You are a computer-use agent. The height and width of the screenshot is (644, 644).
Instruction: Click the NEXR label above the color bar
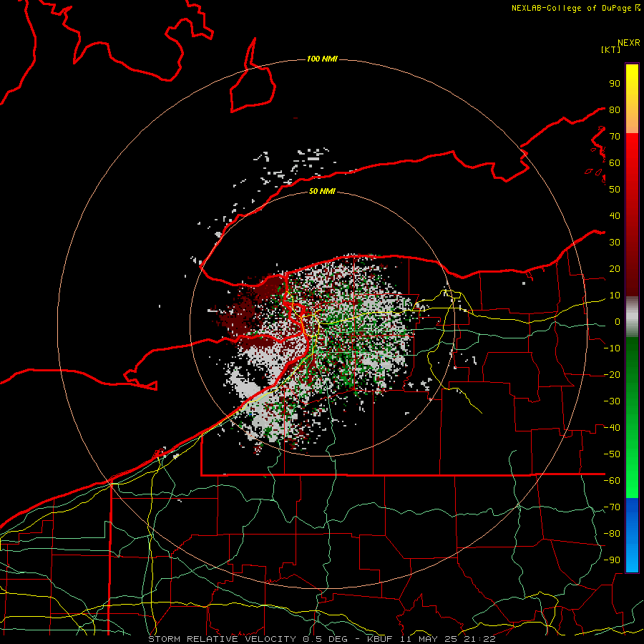click(x=629, y=43)
